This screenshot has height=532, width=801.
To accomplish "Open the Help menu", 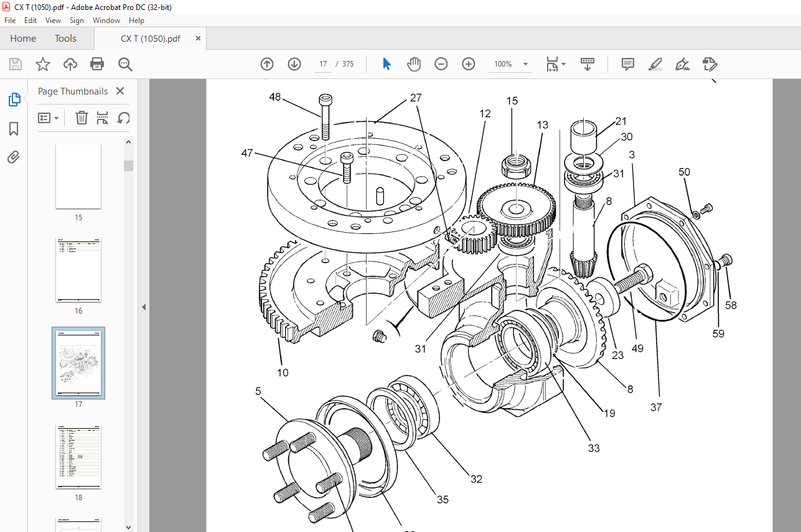I will click(136, 21).
